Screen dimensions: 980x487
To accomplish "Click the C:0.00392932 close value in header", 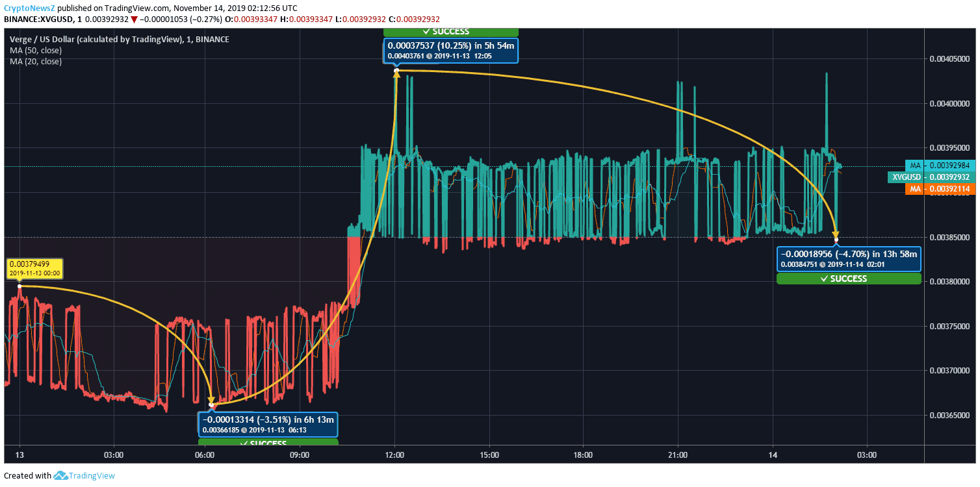I will pyautogui.click(x=413, y=19).
